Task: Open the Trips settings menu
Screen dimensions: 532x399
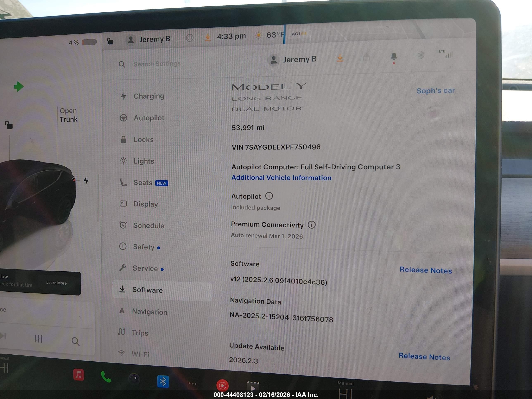Action: tap(133, 333)
